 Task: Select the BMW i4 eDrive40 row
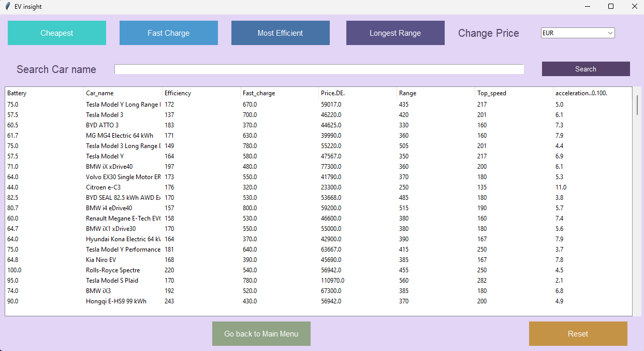click(x=318, y=208)
